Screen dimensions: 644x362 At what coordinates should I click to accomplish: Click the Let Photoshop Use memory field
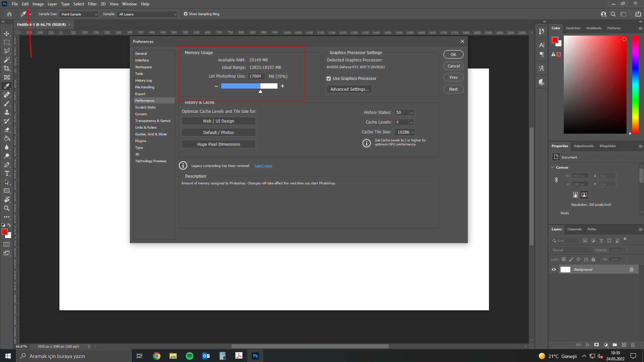pyautogui.click(x=256, y=76)
